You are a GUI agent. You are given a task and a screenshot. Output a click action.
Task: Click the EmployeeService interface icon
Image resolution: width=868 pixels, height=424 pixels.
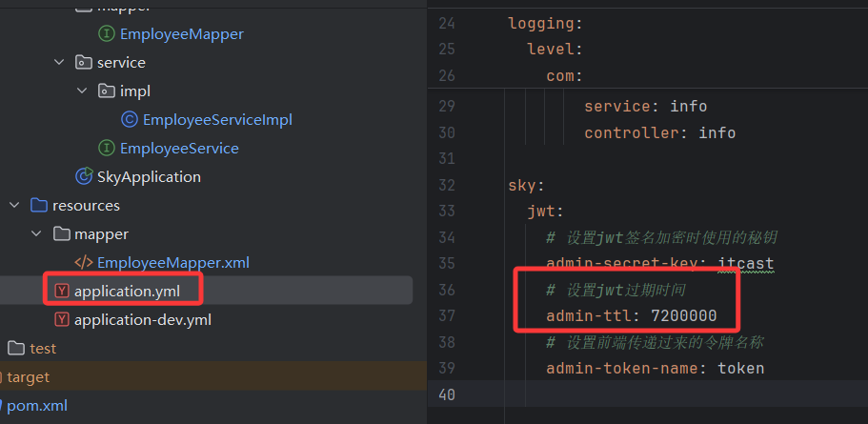(x=107, y=149)
